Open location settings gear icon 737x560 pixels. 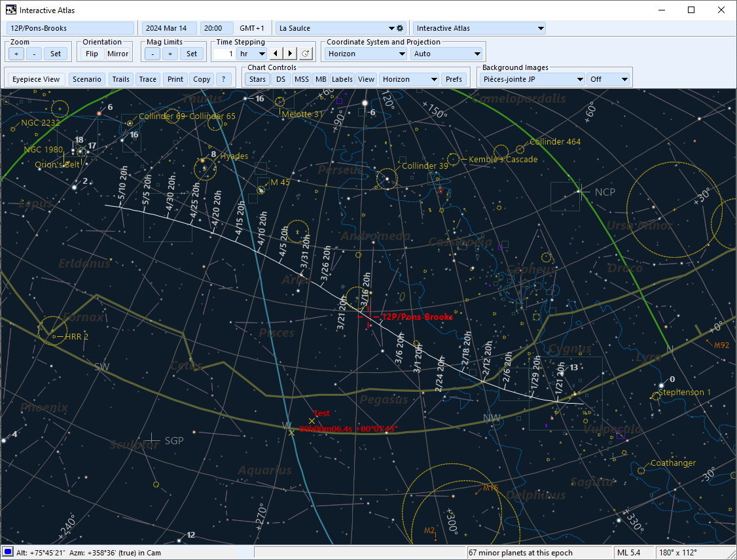click(400, 28)
